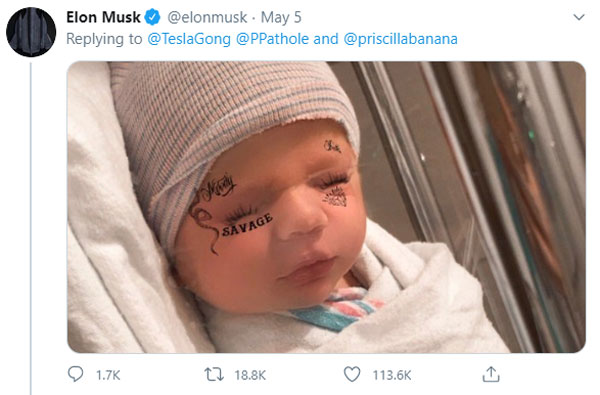Visit the @elonmusk handle link
The image size is (600, 395).
207,17
